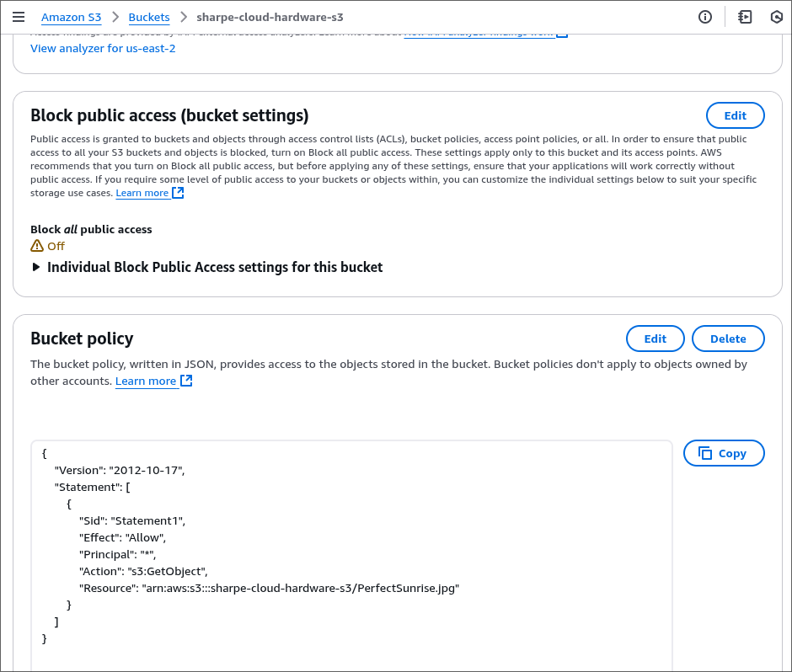This screenshot has width=792, height=672.
Task: Click the copy icon in Copy button
Action: click(x=705, y=453)
